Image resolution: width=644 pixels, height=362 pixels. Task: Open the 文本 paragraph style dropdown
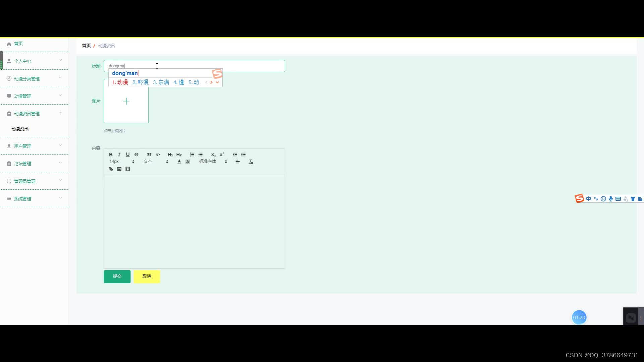[x=156, y=162]
